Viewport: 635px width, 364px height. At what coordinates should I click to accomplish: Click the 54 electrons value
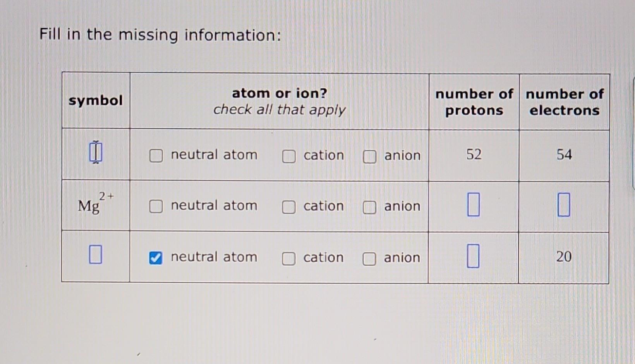564,155
